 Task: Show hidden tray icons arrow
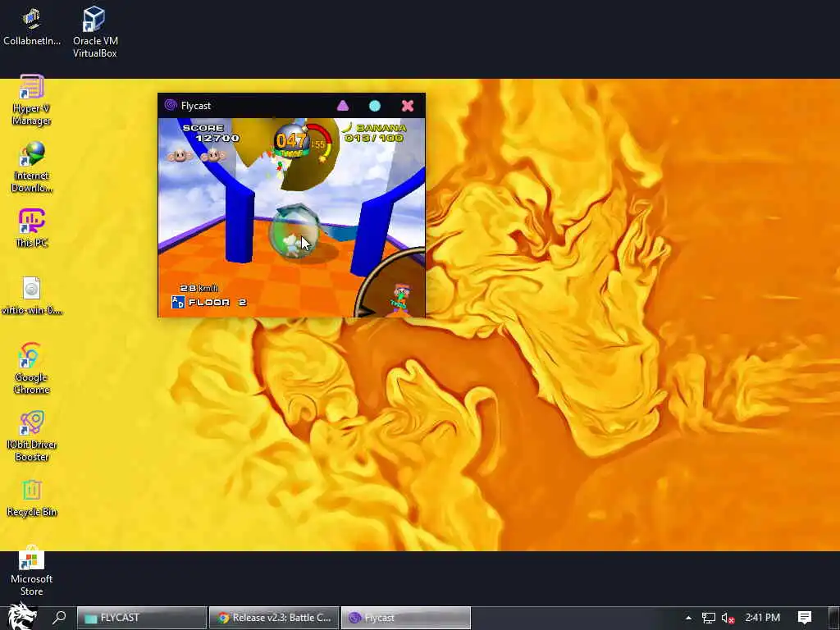(688, 618)
